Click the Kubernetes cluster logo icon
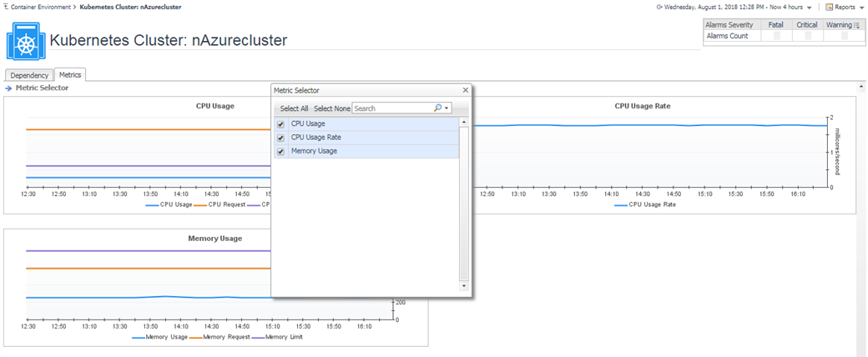This screenshot has height=357, width=868. [25, 42]
